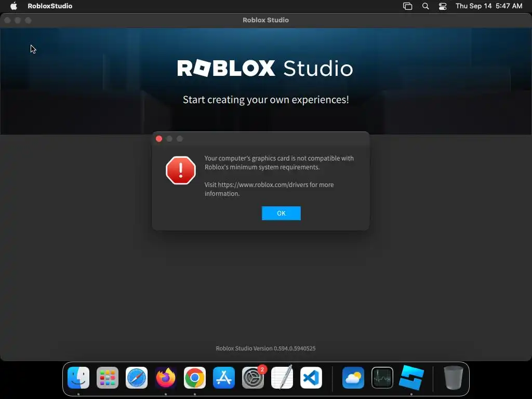The height and width of the screenshot is (399, 532).
Task: Click the red error alert icon
Action: [180, 170]
